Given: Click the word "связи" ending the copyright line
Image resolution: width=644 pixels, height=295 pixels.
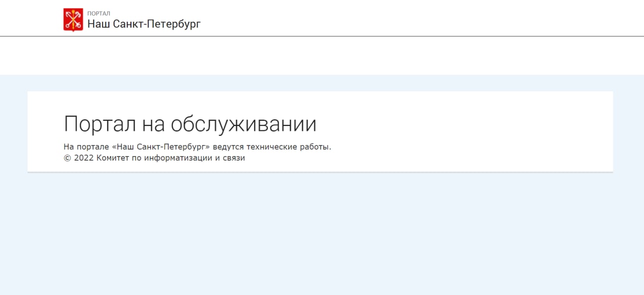Looking at the screenshot, I should point(234,158).
